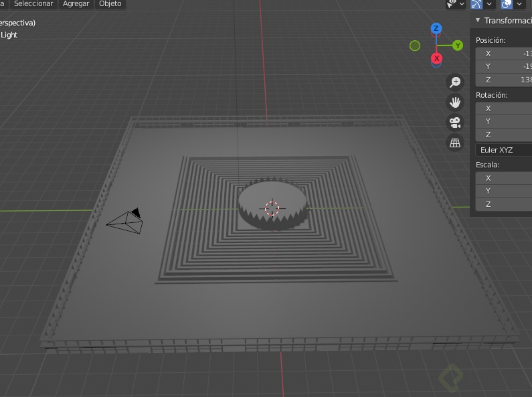Screen dimensions: 532x397
Task: Toggle the show gizmos button
Action: click(476, 4)
